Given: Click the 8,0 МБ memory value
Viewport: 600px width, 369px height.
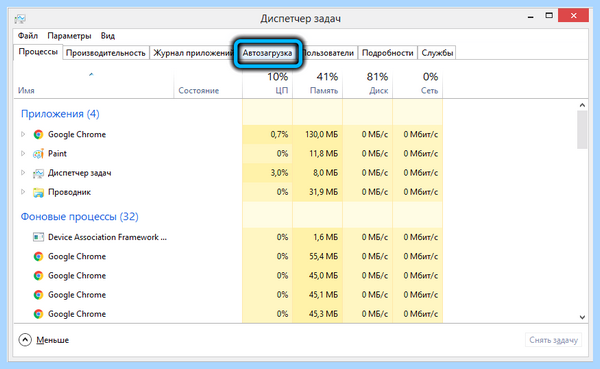Looking at the screenshot, I should tap(326, 173).
